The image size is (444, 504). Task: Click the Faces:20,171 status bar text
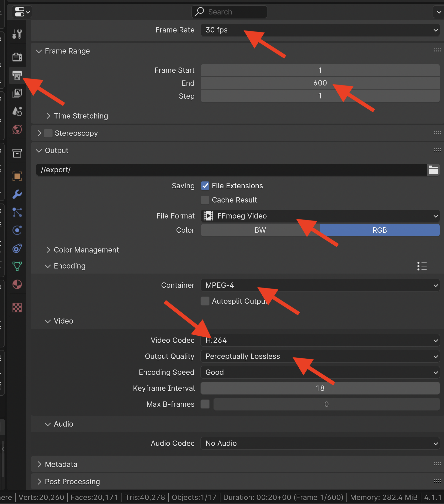(x=94, y=497)
